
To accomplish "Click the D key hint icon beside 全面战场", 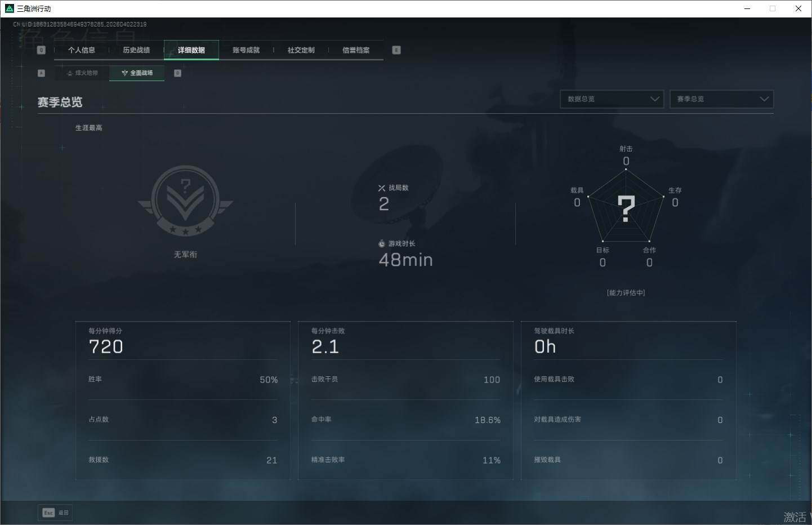I will (x=177, y=73).
